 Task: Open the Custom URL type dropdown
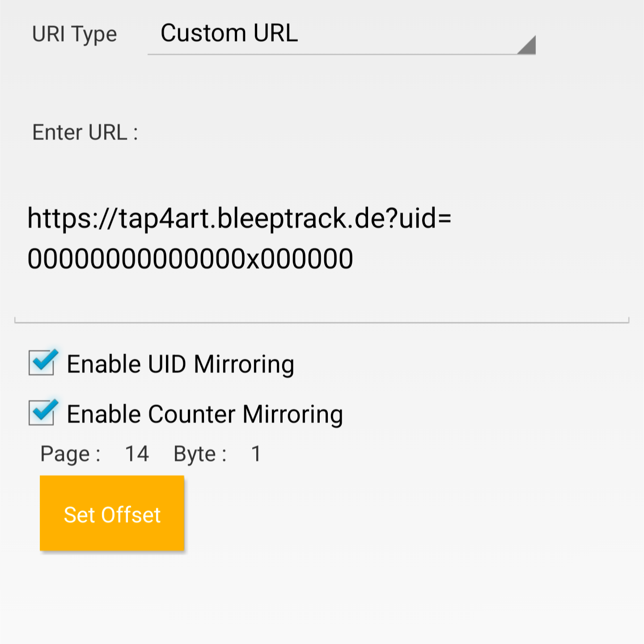point(341,35)
